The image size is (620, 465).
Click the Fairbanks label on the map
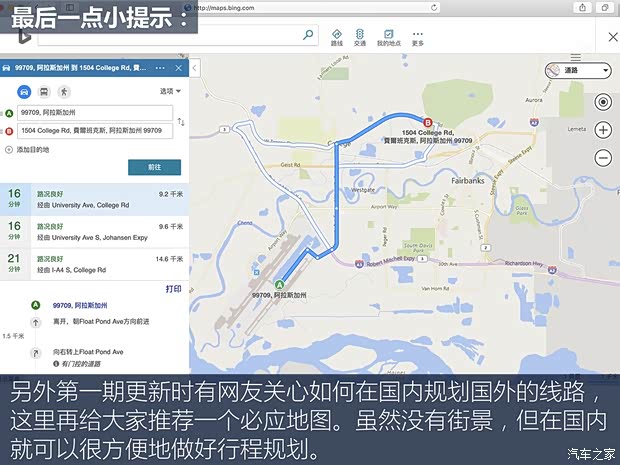[x=468, y=181]
